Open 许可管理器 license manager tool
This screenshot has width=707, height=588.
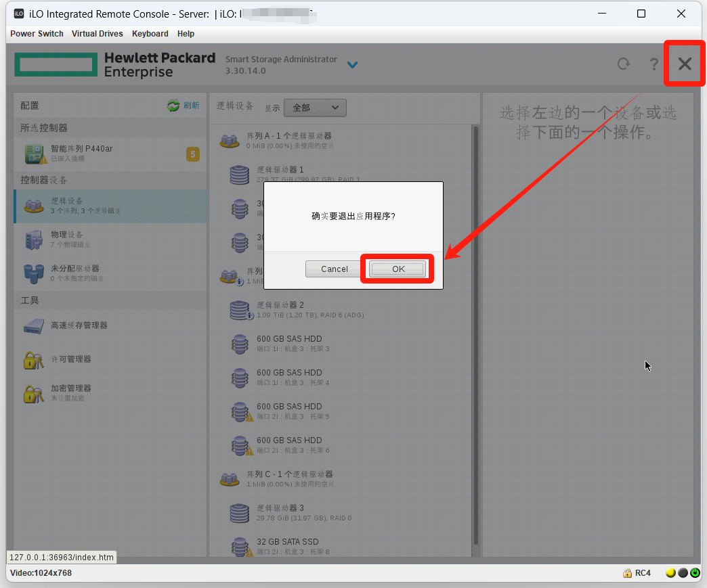click(70, 359)
